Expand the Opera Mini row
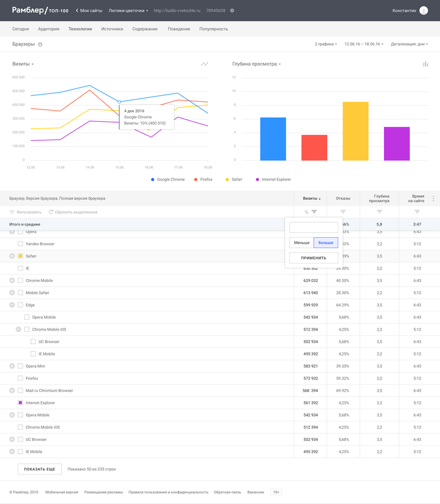Viewport: 440px width, 504px height. pyautogui.click(x=12, y=366)
